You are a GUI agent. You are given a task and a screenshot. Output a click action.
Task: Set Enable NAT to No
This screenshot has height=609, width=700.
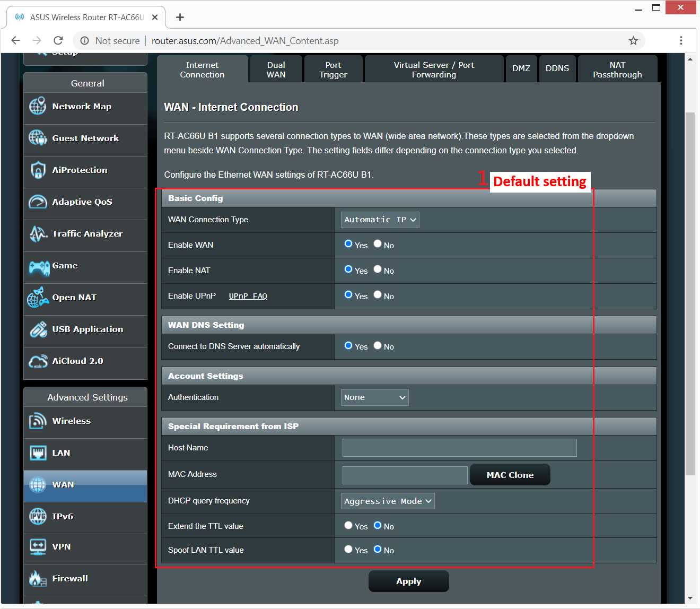[x=378, y=269]
